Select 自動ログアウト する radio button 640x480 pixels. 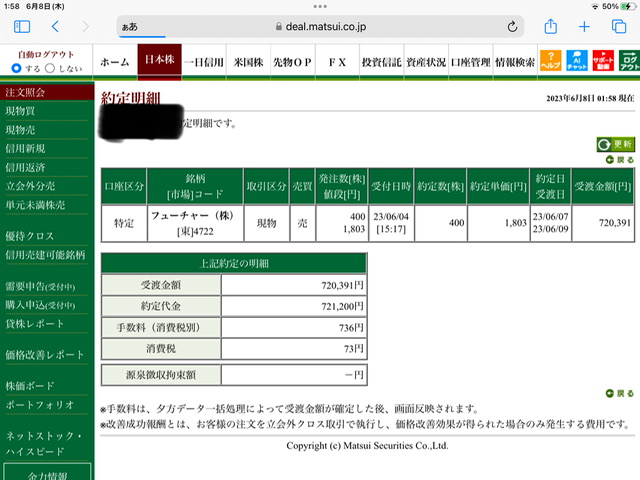16,68
